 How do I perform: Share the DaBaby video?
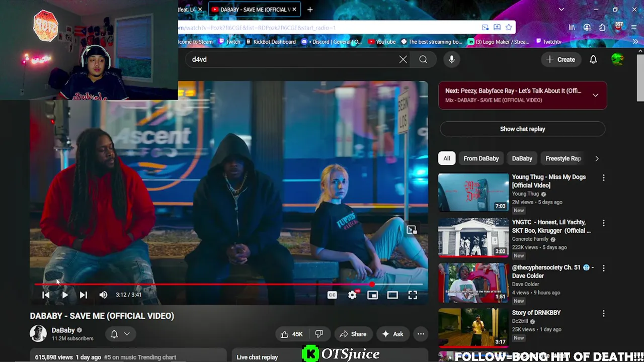(353, 334)
